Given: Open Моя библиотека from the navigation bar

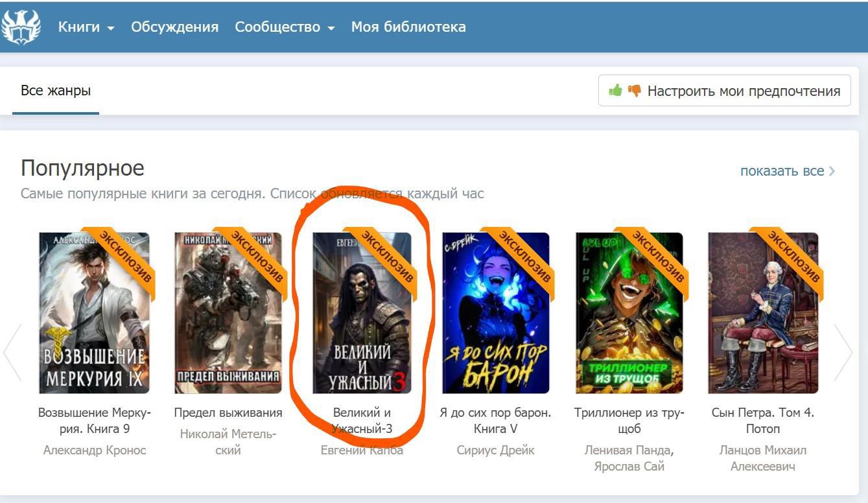Looking at the screenshot, I should point(408,27).
